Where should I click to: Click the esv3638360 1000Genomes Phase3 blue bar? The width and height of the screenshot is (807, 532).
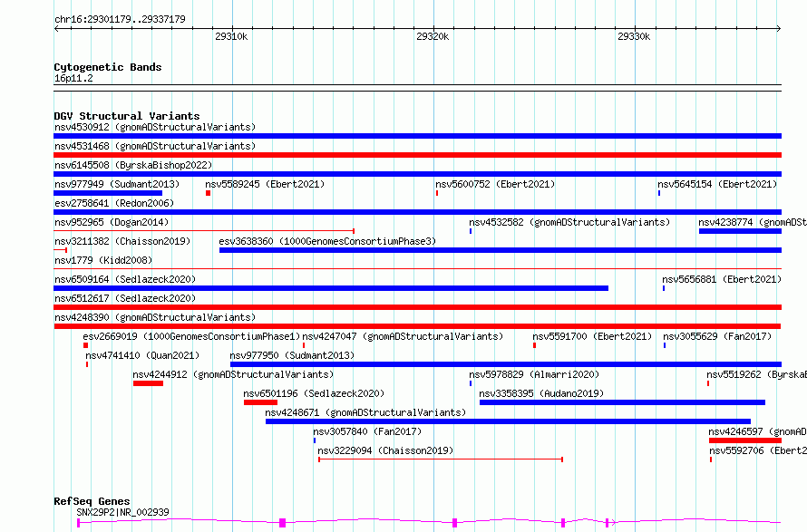501,250
